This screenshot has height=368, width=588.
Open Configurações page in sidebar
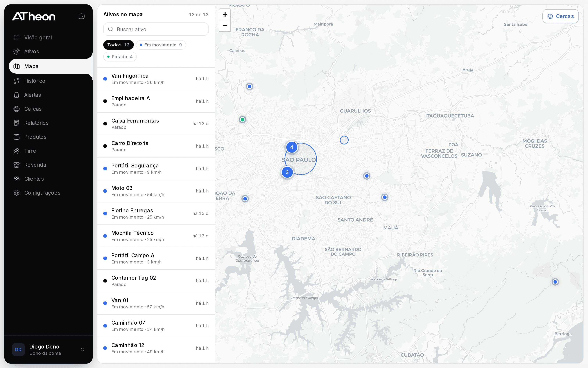coord(51,193)
